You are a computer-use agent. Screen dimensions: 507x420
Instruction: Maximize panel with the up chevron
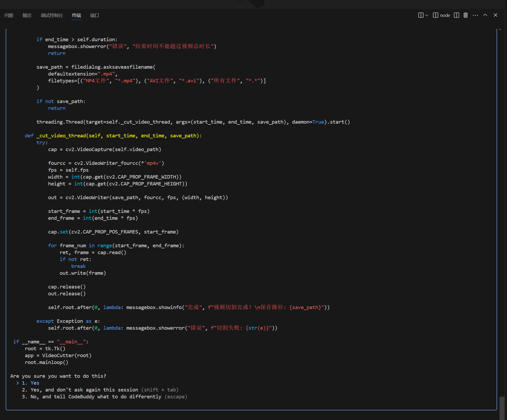pos(485,15)
